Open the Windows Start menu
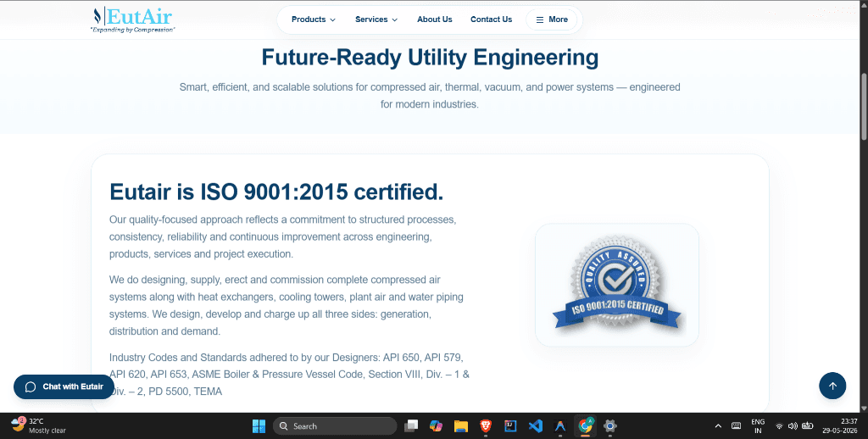868x439 pixels. coord(259,425)
